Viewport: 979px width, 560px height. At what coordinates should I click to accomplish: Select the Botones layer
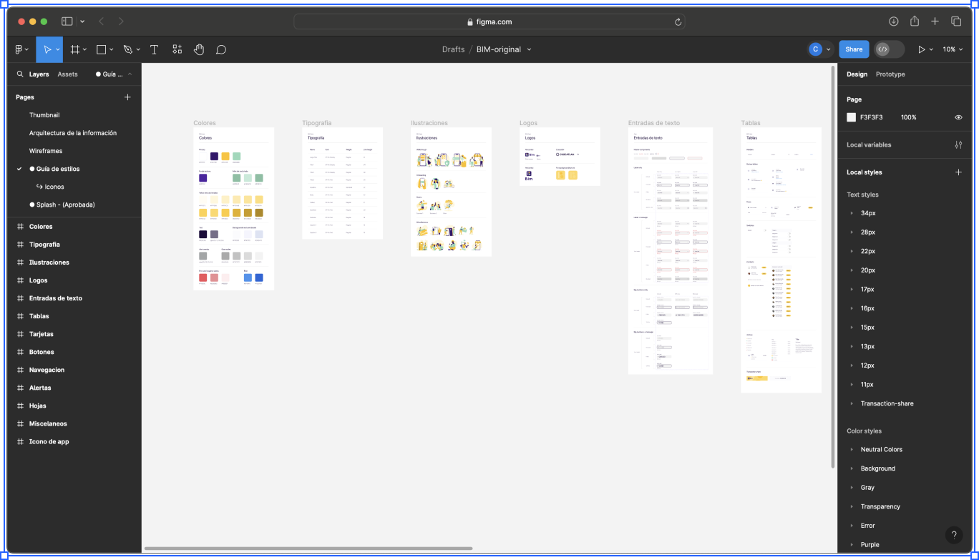(42, 352)
